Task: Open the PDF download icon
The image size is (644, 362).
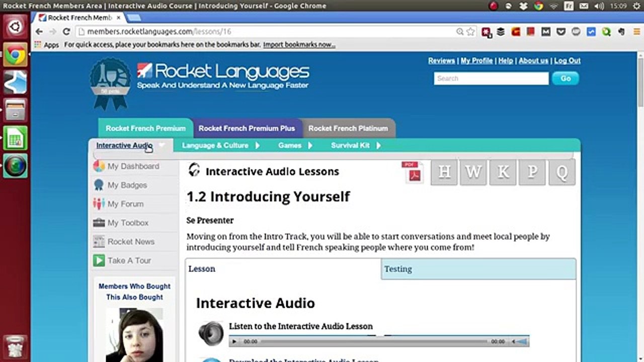Action: (413, 172)
